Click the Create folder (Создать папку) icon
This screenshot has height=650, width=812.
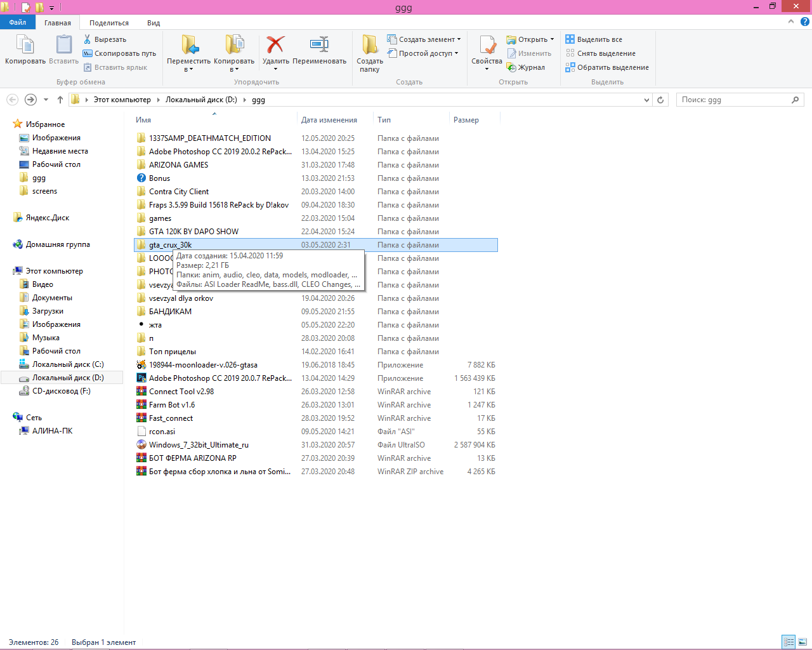tap(369, 46)
